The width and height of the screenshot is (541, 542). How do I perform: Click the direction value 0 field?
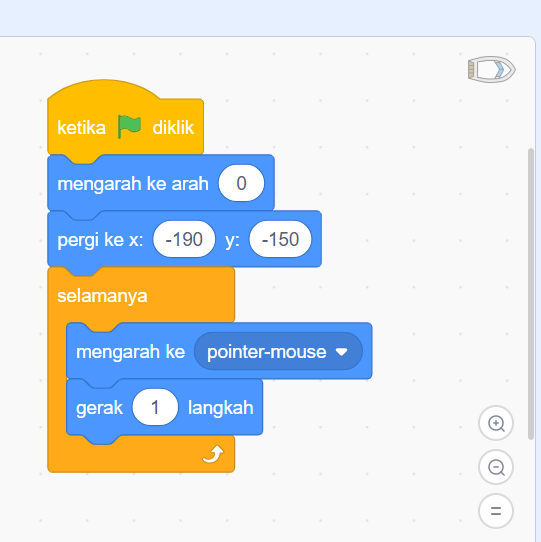pos(241,183)
